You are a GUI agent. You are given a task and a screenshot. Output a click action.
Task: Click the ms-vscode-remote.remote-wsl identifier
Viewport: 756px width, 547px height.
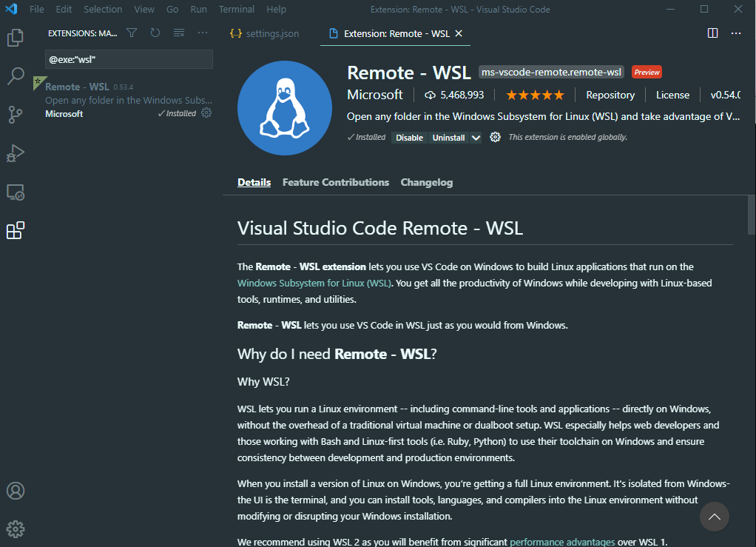pos(551,72)
